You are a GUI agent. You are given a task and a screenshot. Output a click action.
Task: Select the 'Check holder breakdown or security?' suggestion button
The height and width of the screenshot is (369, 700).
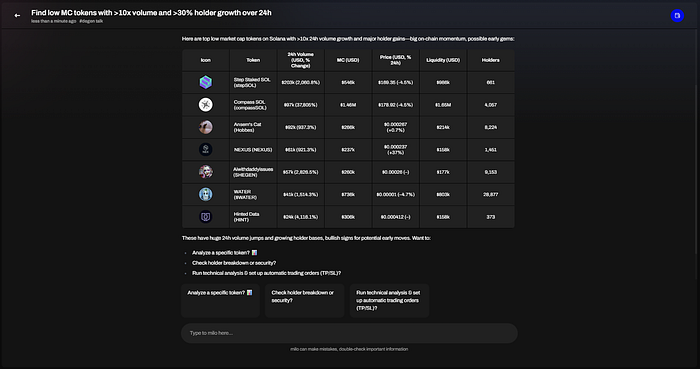coord(304,300)
